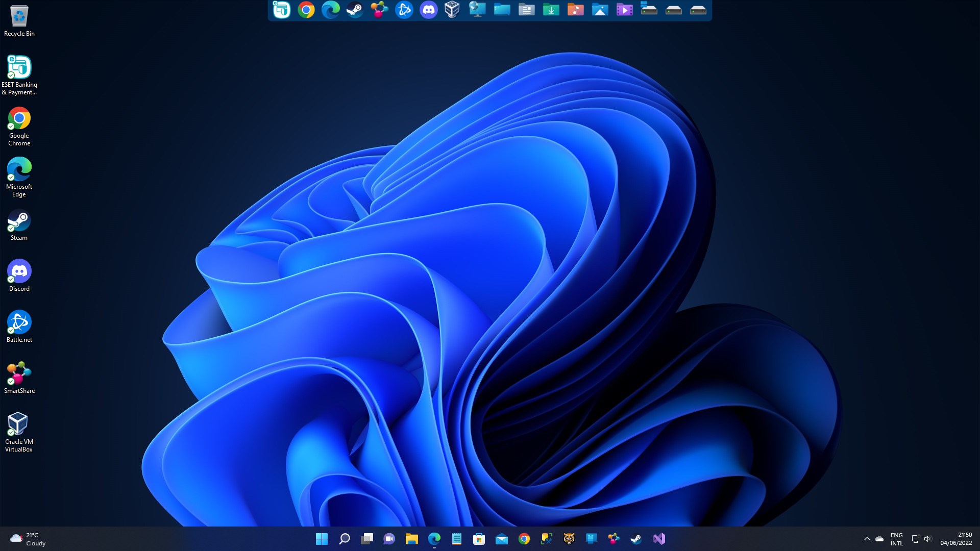Select the Recycle Bin icon
Image resolution: width=980 pixels, height=551 pixels.
click(x=19, y=21)
